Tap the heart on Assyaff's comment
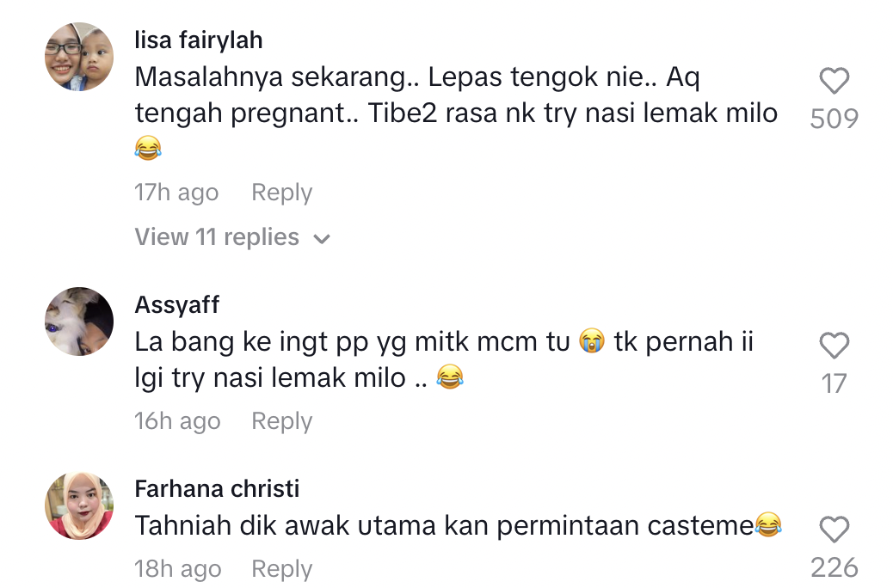 (834, 346)
